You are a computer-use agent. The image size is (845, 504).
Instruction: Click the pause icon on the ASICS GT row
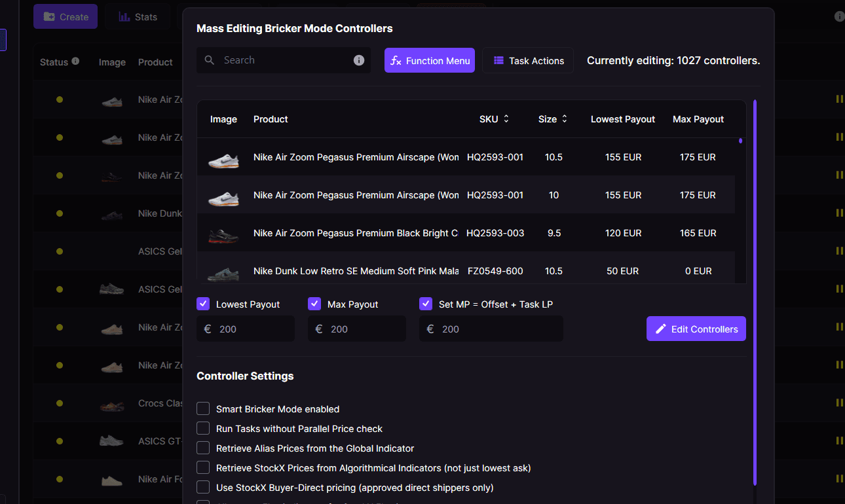pyautogui.click(x=839, y=441)
